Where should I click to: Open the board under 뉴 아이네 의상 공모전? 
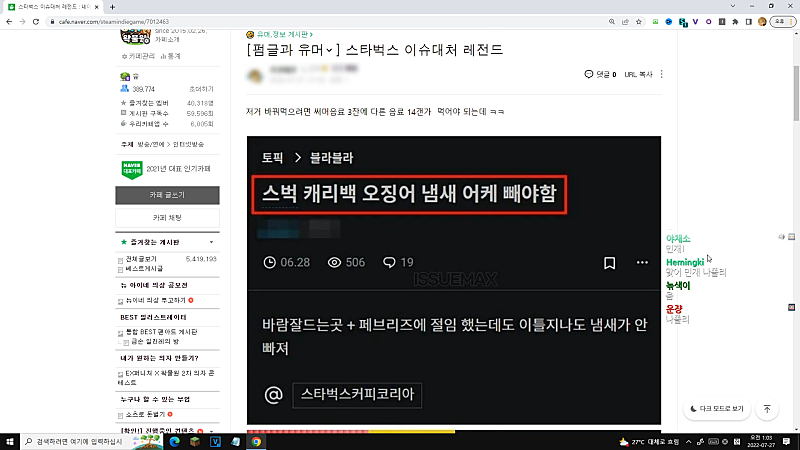[x=155, y=301]
